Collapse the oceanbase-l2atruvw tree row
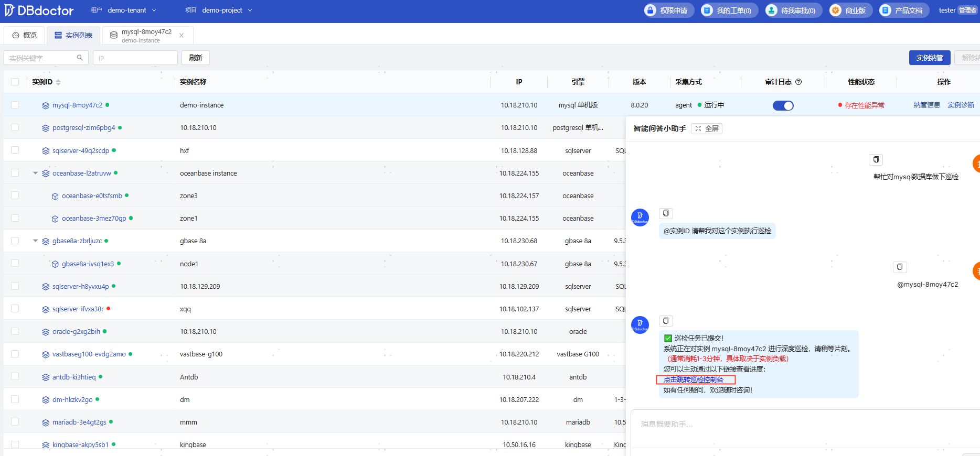This screenshot has width=980, height=456. click(x=35, y=173)
